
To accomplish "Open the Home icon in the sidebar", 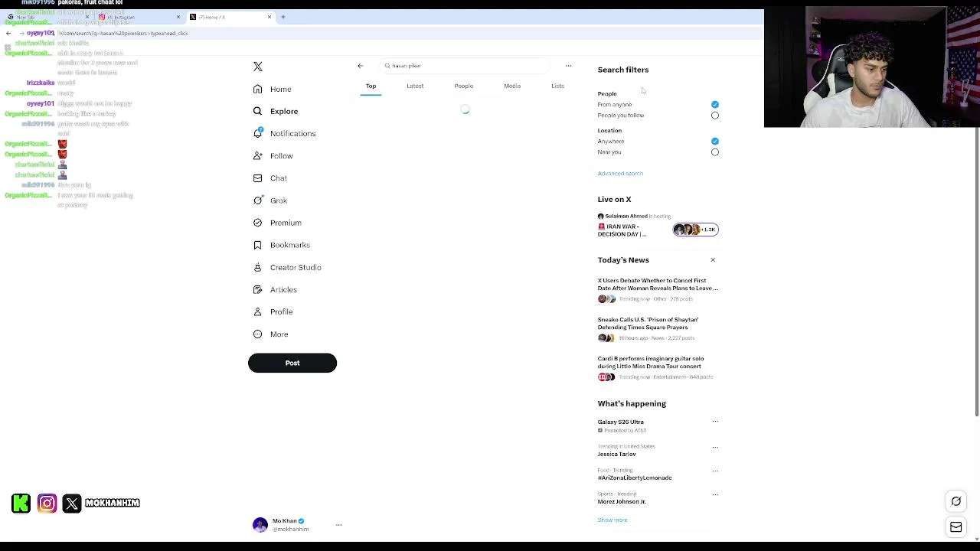I will point(258,89).
